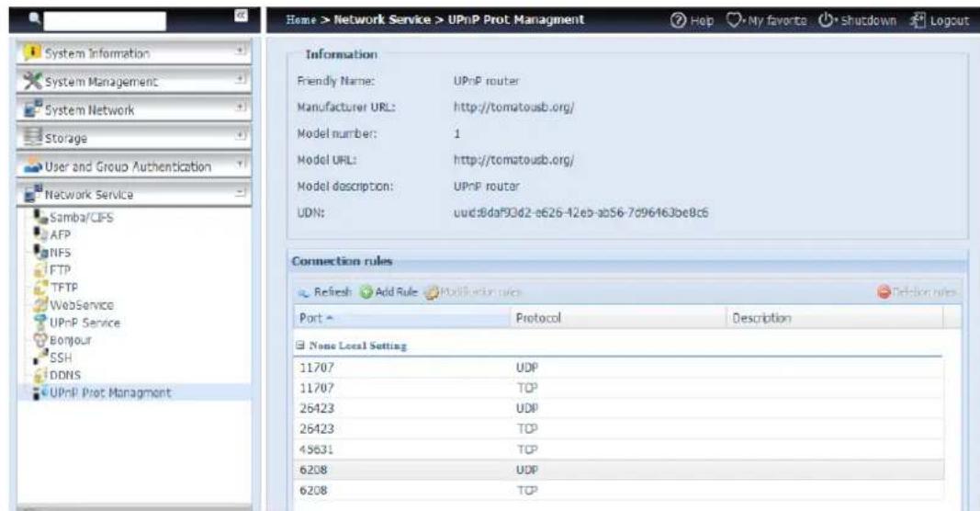Click the UPnP Service icon
980x511 pixels.
click(x=40, y=322)
